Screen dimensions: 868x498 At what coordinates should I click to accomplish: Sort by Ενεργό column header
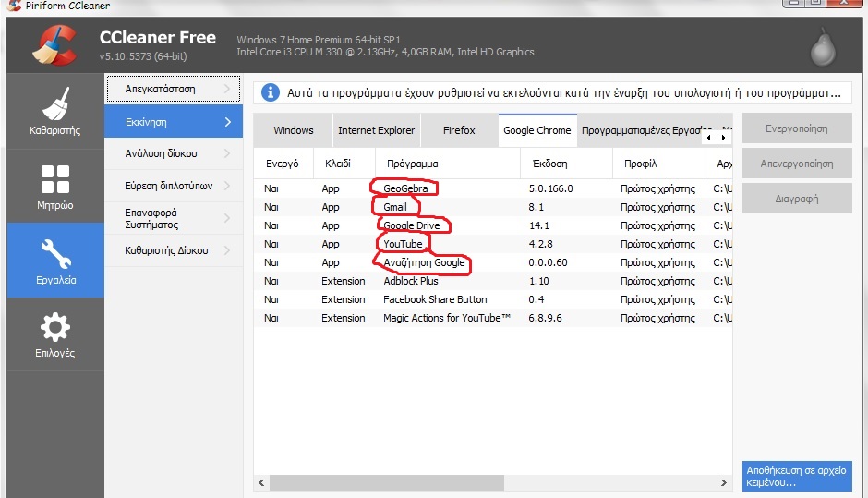point(283,164)
